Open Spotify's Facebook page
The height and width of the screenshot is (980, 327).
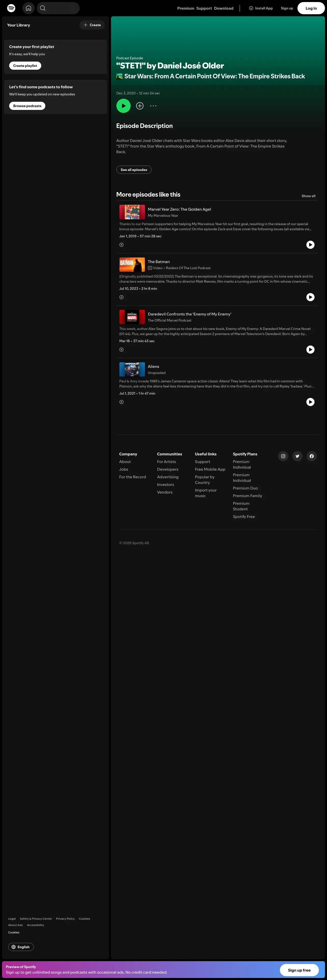(x=312, y=456)
